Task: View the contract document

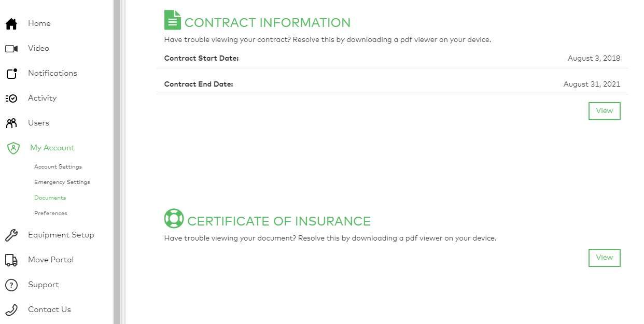Action: tap(605, 111)
